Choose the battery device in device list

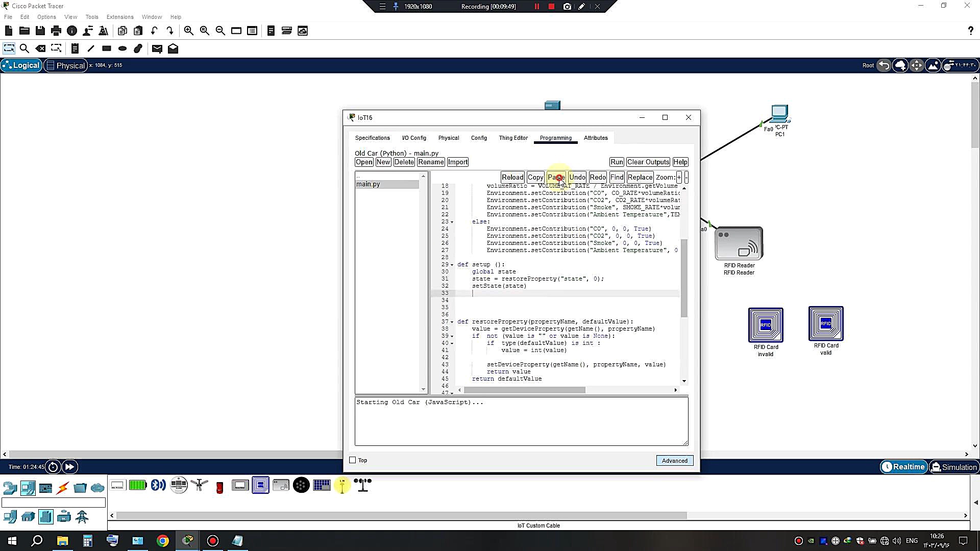click(138, 485)
